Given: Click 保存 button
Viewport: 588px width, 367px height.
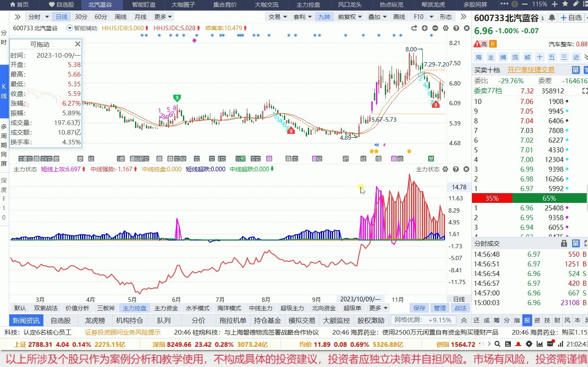Looking at the screenshot, I should (x=419, y=308).
